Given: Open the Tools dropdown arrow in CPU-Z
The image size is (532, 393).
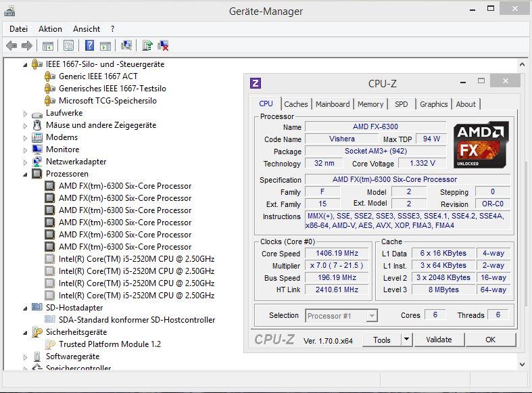Looking at the screenshot, I should pyautogui.click(x=406, y=340).
